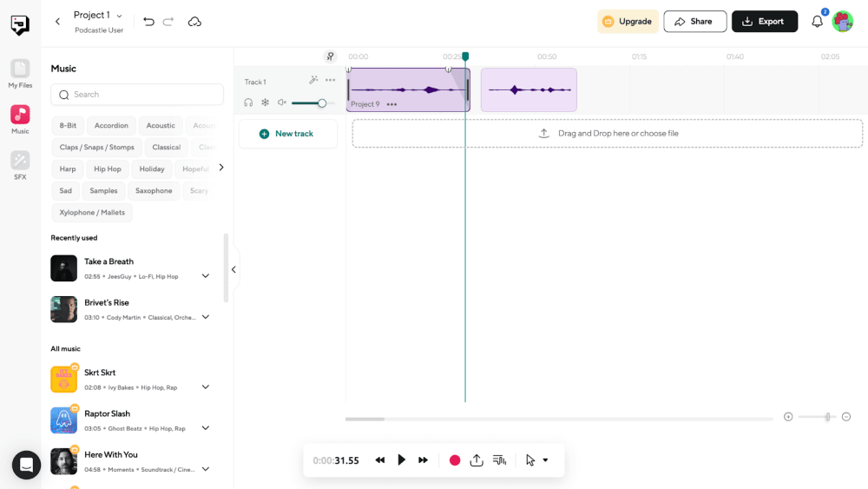Open the help chat widget
868x489 pixels.
(x=26, y=465)
